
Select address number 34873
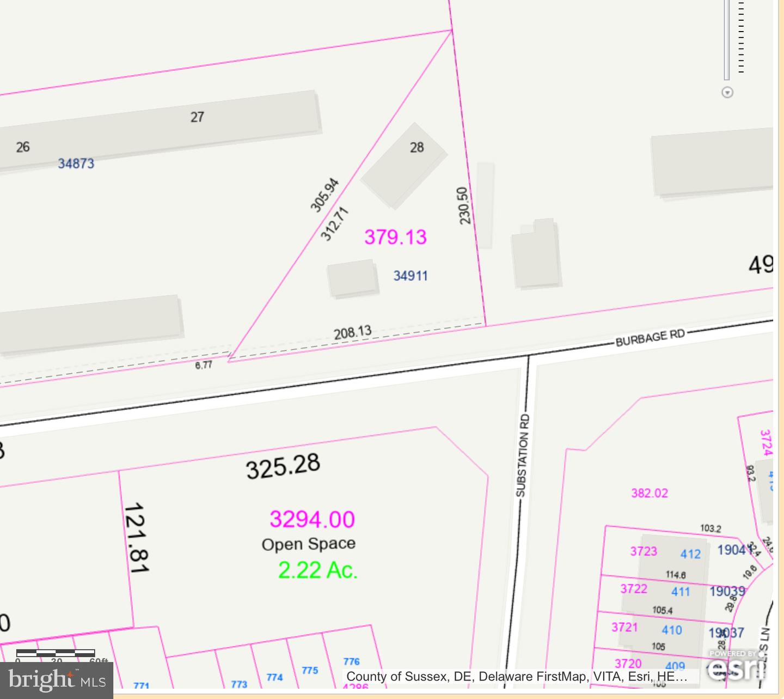point(76,163)
